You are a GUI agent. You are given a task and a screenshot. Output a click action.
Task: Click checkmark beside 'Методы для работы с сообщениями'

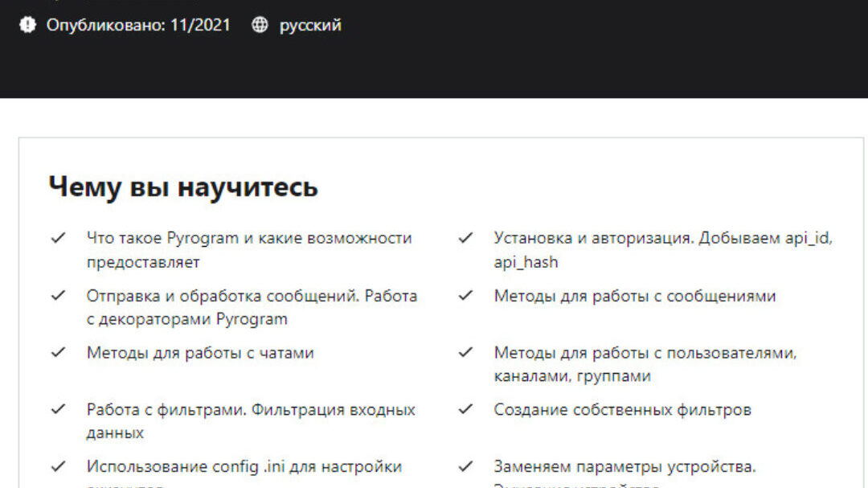[x=465, y=295]
